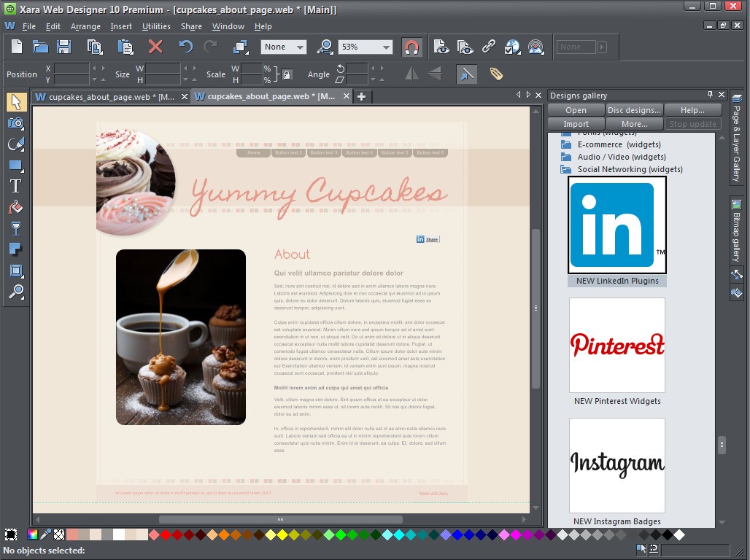Toggle the no-color swatch in the color line

click(x=59, y=534)
